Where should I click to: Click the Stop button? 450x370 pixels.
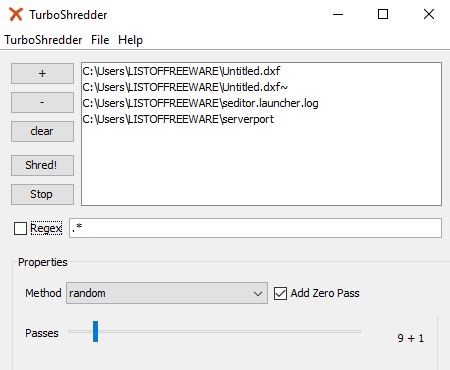coord(42,194)
